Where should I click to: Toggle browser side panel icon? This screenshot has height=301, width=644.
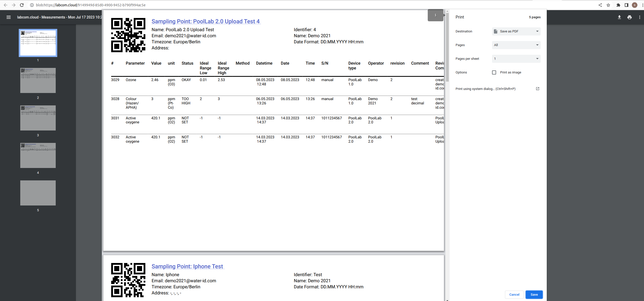[x=627, y=5]
